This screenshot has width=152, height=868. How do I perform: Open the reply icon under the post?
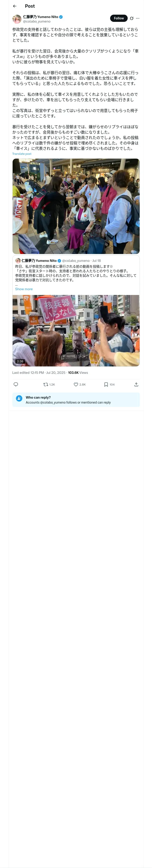[16, 384]
